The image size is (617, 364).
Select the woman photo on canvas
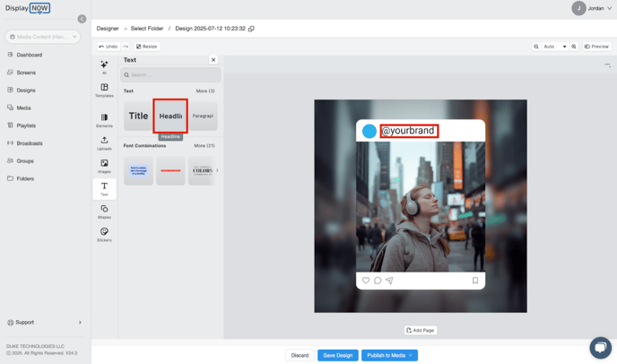[421, 206]
